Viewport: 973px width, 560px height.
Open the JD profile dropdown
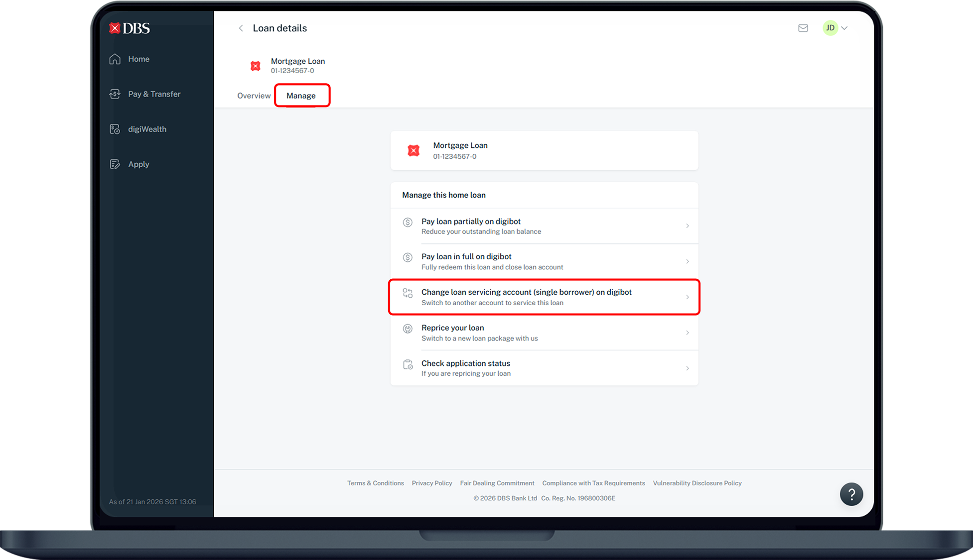(835, 28)
